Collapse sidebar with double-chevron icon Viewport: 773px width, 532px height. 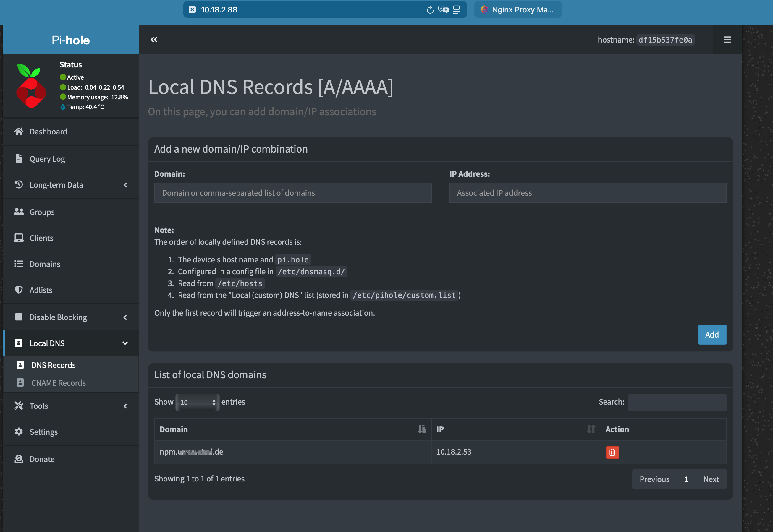(154, 40)
